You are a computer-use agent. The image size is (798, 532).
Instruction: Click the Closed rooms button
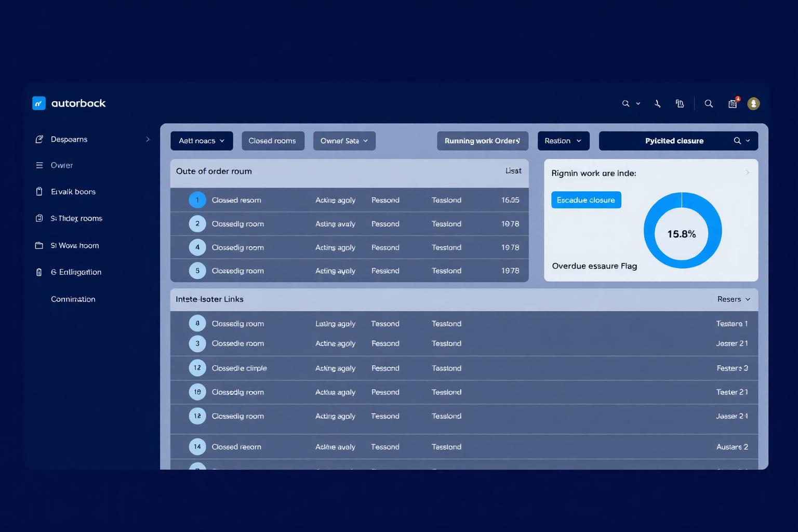[x=273, y=141]
